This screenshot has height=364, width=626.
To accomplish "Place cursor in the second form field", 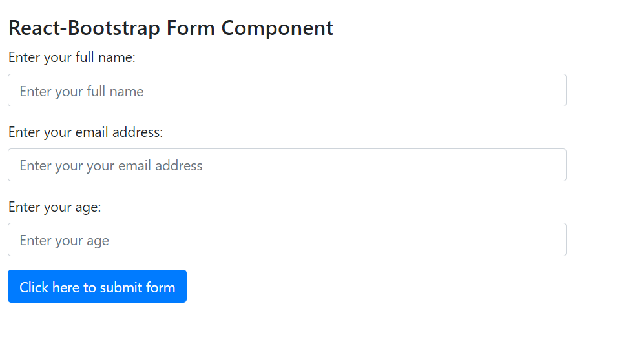I will pyautogui.click(x=287, y=165).
